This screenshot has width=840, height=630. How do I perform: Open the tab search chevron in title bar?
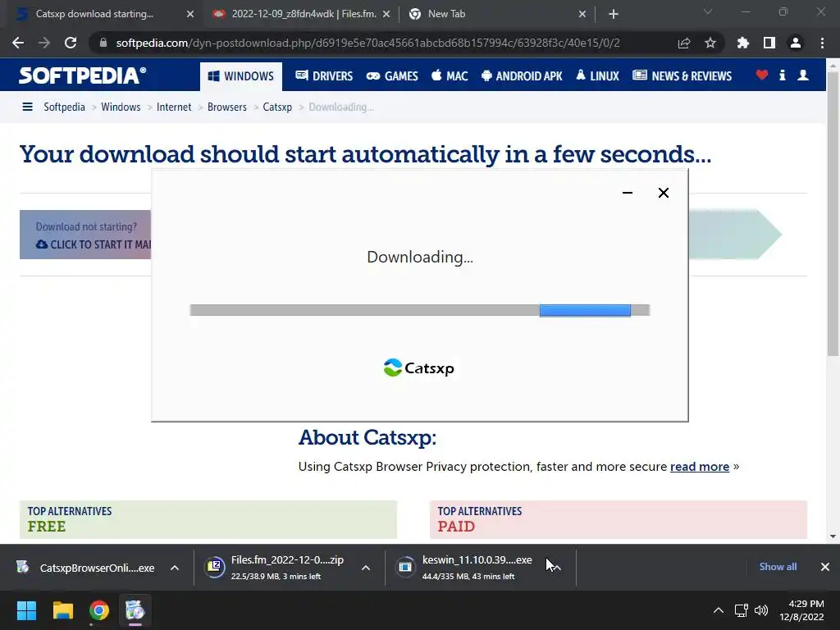(x=708, y=11)
